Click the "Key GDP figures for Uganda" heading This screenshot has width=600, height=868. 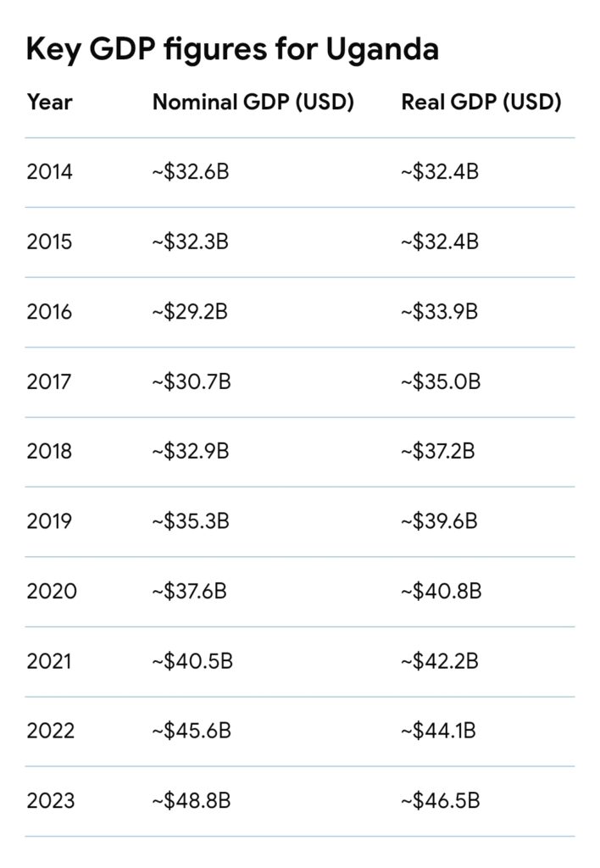tap(232, 49)
